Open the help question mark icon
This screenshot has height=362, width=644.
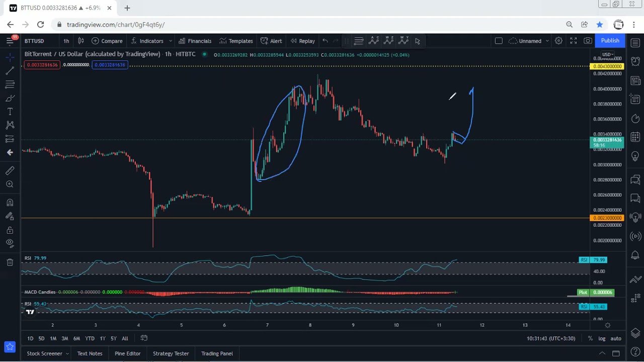pos(635,351)
